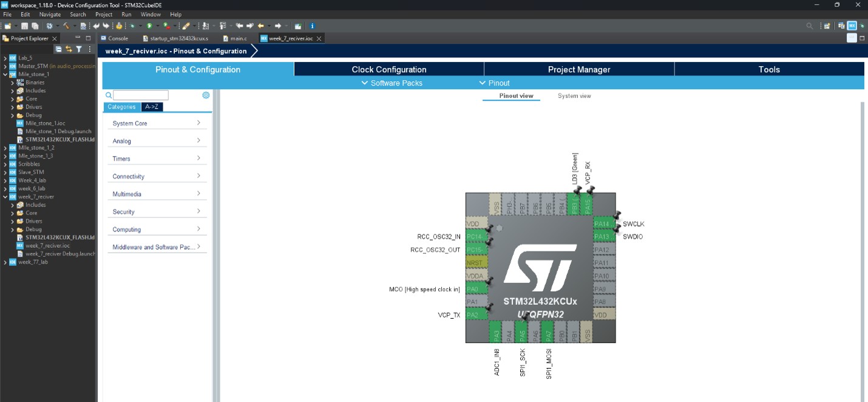Select the Pinout view button
This screenshot has height=402, width=868.
coord(516,96)
